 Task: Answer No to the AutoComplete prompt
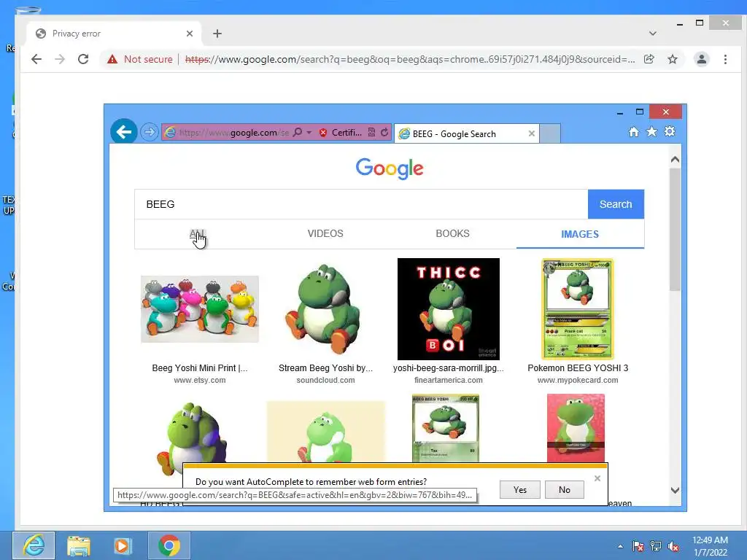pos(565,489)
